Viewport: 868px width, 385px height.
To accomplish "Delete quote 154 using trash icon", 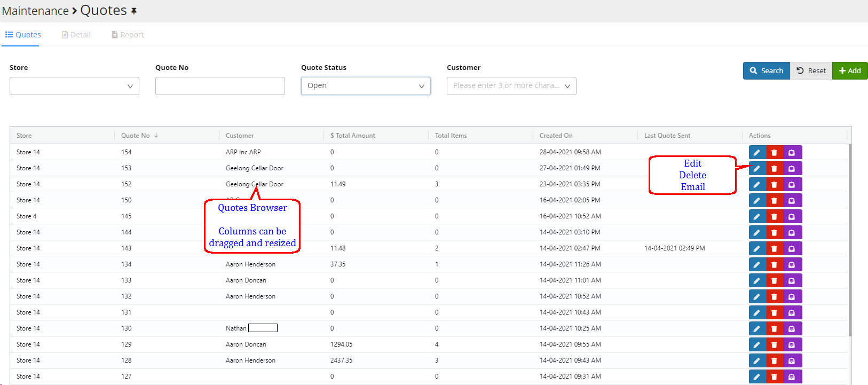I will tap(775, 153).
